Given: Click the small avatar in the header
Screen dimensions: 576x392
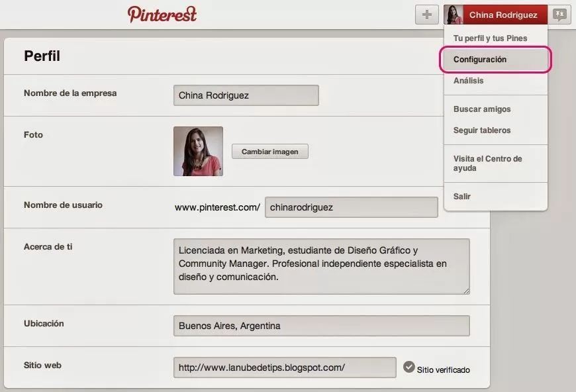Looking at the screenshot, I should coord(454,15).
